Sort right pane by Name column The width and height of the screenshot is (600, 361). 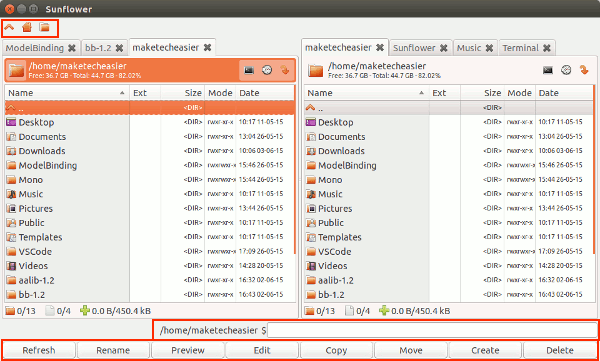point(366,93)
